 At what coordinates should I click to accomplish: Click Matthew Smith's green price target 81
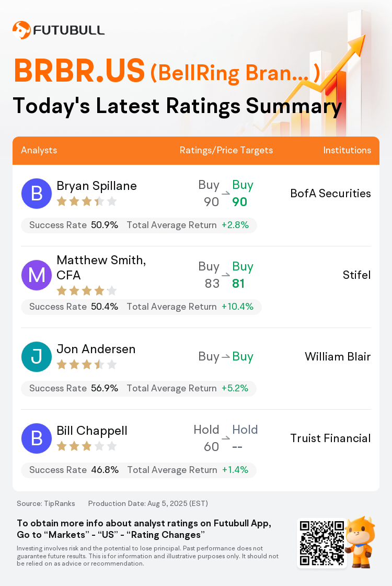point(238,284)
